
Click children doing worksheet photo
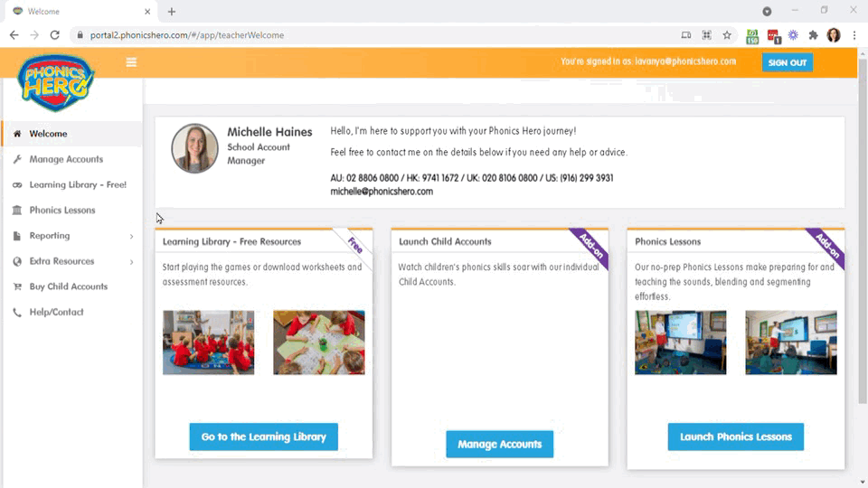pos(319,343)
